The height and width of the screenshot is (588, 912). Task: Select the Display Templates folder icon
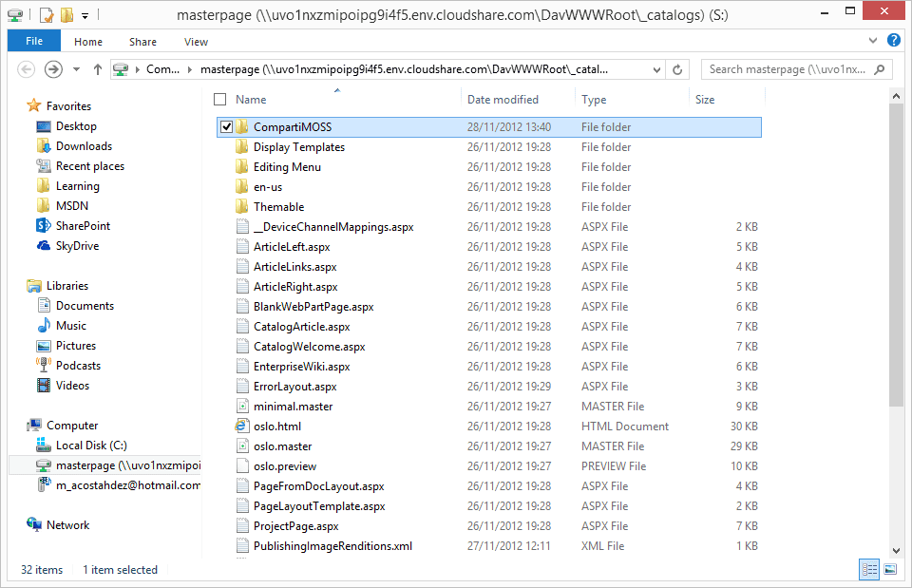tap(242, 146)
